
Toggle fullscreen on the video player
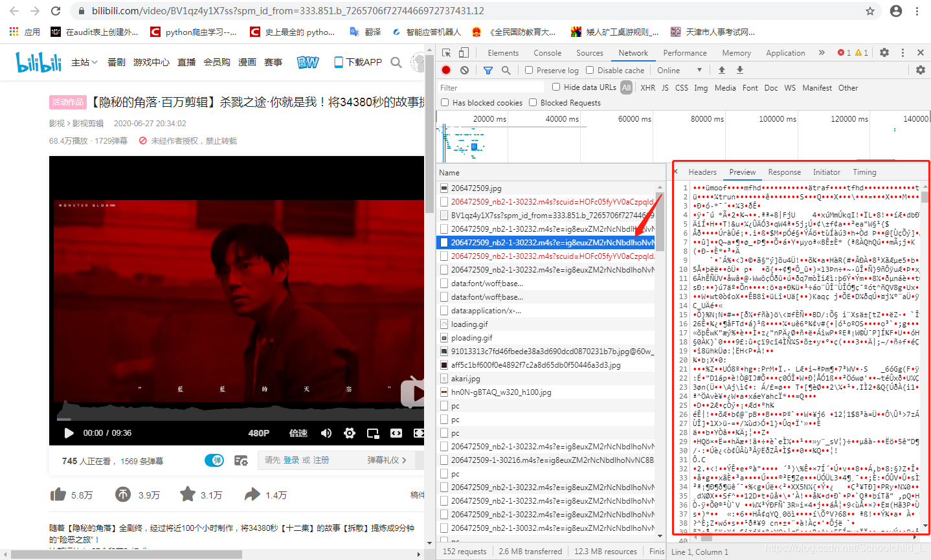419,433
